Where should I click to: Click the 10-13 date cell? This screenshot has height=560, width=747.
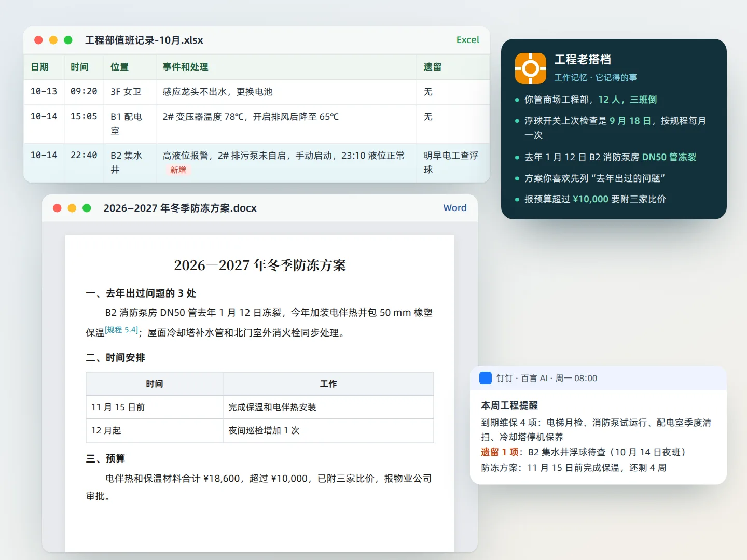tap(44, 92)
